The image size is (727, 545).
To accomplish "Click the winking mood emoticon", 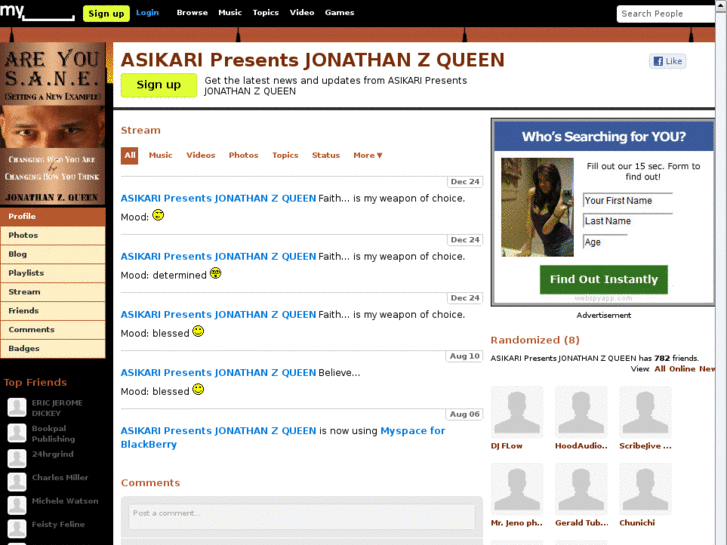I will (158, 215).
